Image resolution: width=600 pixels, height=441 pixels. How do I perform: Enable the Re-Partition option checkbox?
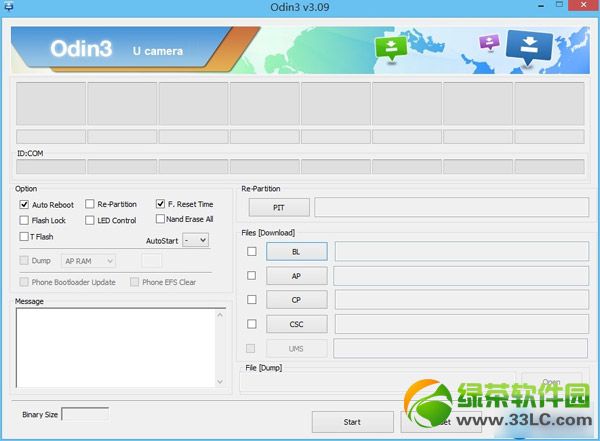point(90,204)
